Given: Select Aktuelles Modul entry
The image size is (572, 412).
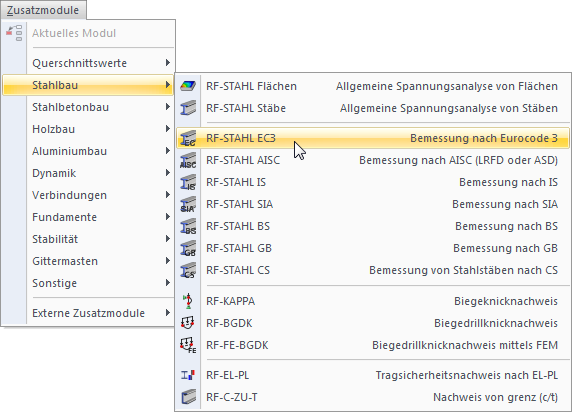Looking at the screenshot, I should (88, 33).
